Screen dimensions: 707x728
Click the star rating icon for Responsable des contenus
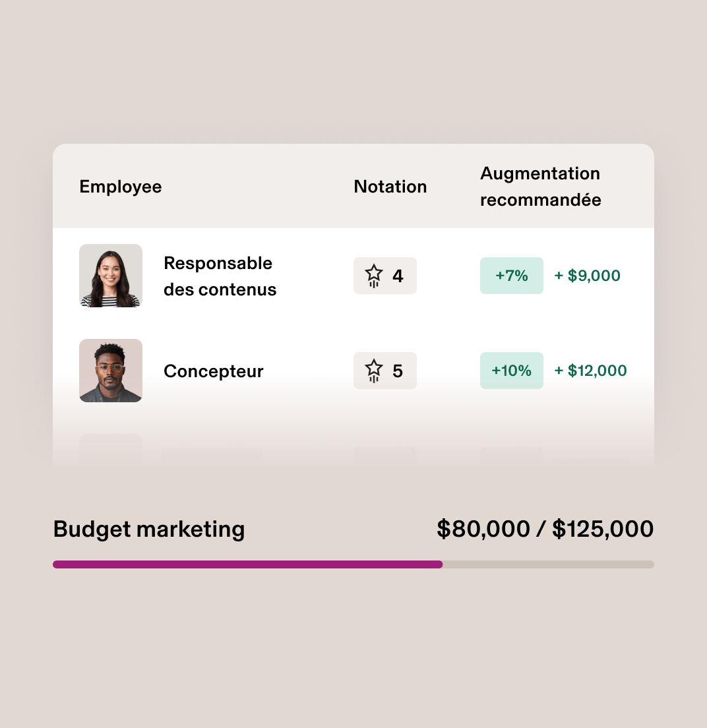[375, 276]
